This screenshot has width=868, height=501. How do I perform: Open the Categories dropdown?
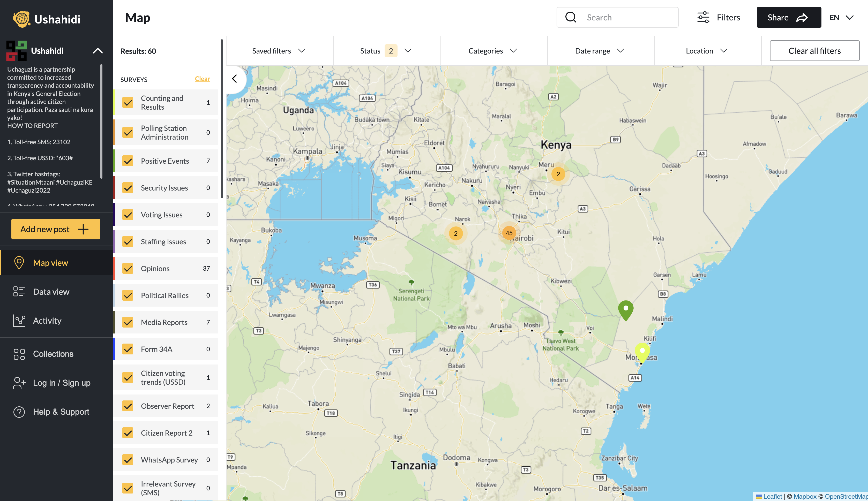coord(492,51)
